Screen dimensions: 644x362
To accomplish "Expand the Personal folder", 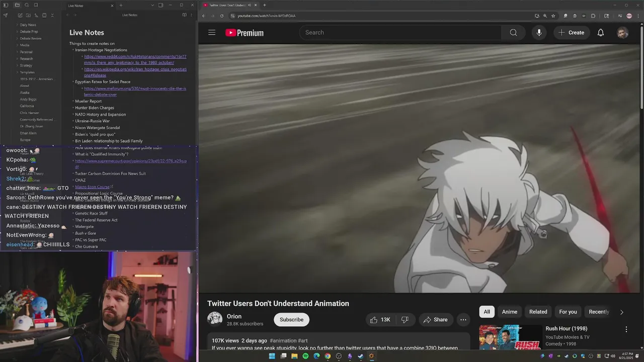I will pos(26,52).
